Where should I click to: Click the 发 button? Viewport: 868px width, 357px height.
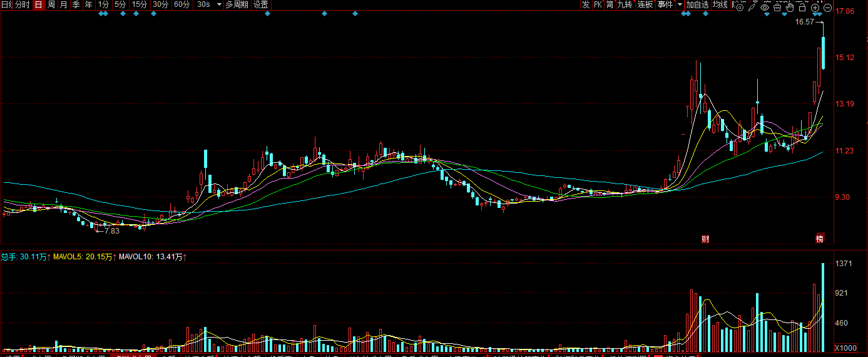586,4
